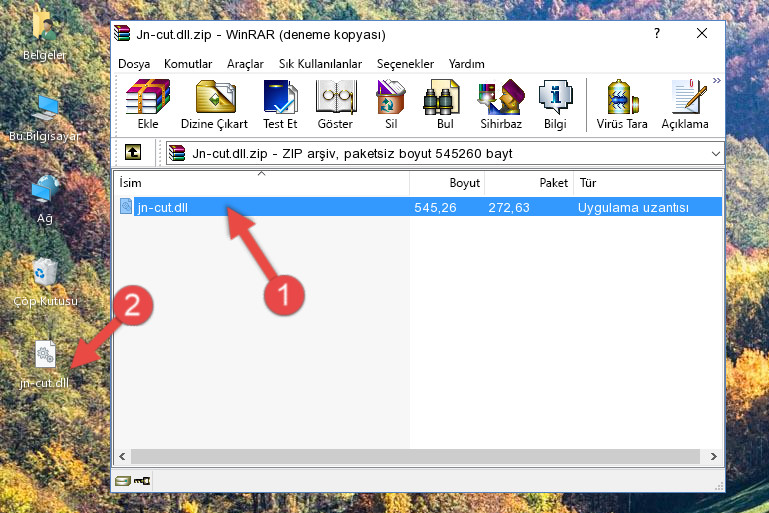Select the Çöp Kutusu recycle bin icon
769x513 pixels.
45,282
